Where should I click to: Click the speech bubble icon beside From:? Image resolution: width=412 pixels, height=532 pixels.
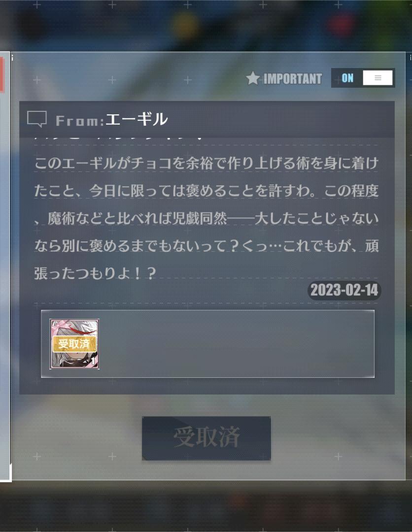pos(36,119)
